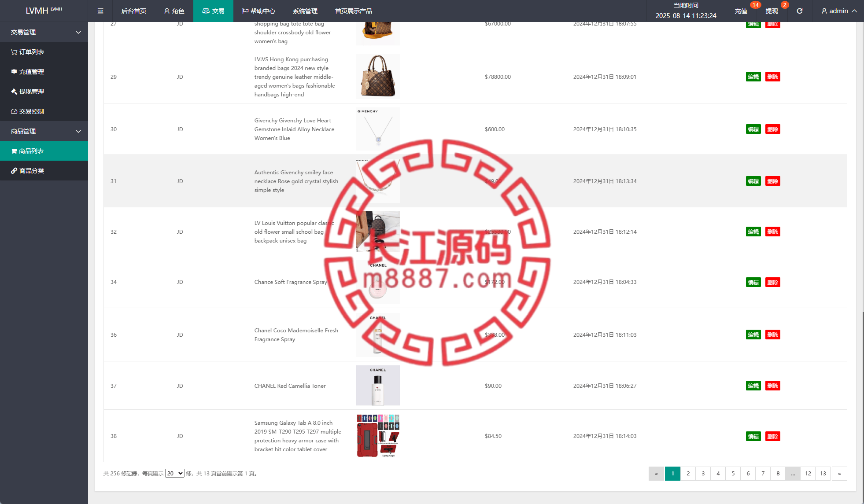Screen dimensions: 864x504
Task: Go to page 2
Action: click(688, 474)
